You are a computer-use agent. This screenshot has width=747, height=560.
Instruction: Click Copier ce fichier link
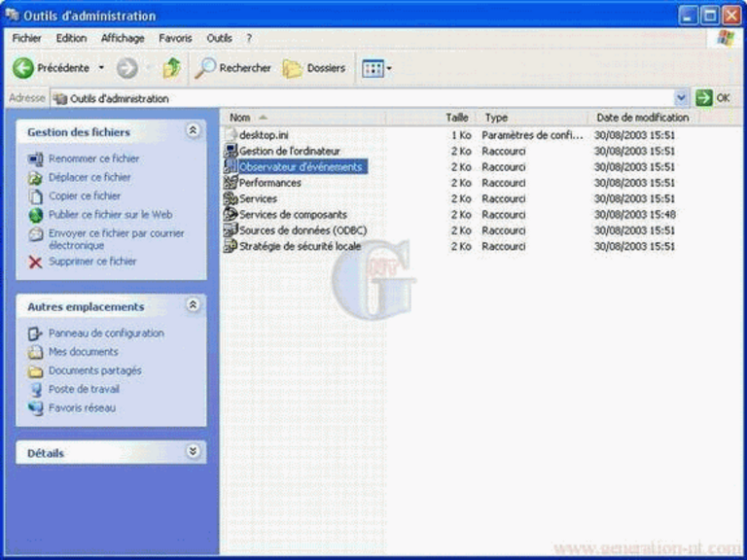pyautogui.click(x=85, y=195)
